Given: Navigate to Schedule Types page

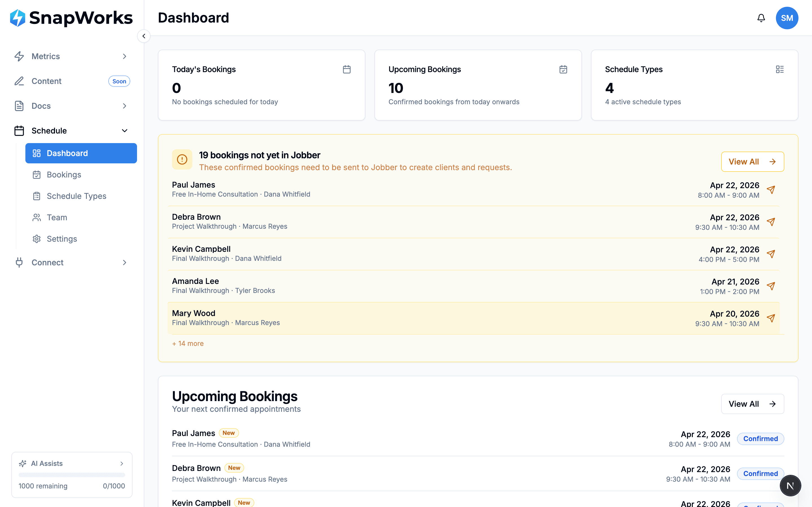Looking at the screenshot, I should (x=76, y=196).
